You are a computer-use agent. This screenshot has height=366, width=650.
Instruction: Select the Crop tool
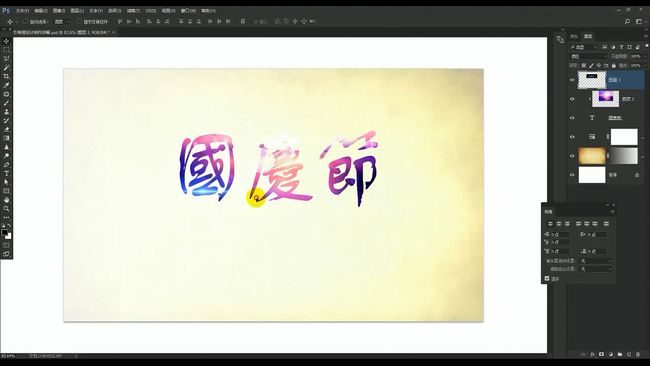coord(6,76)
